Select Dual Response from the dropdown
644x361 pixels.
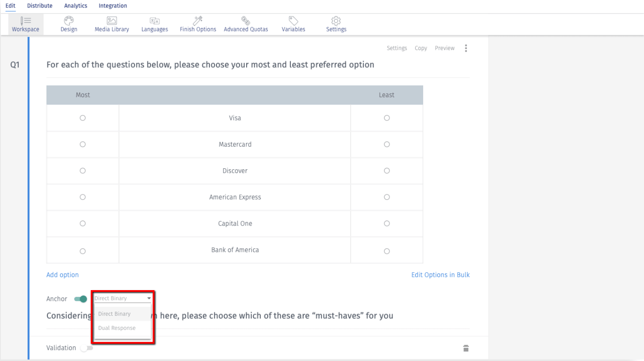click(x=117, y=328)
